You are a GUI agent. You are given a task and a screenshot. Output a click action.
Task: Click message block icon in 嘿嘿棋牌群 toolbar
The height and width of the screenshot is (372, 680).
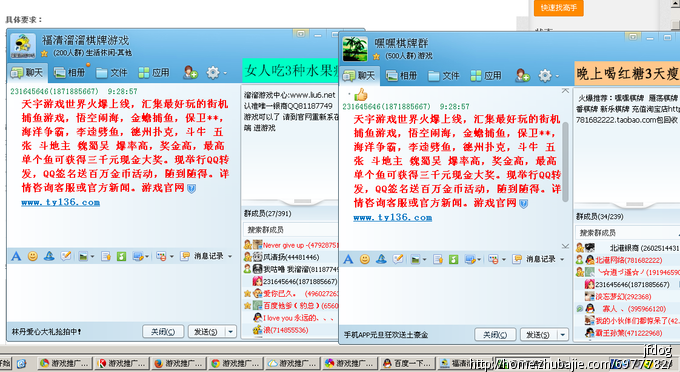(493, 260)
